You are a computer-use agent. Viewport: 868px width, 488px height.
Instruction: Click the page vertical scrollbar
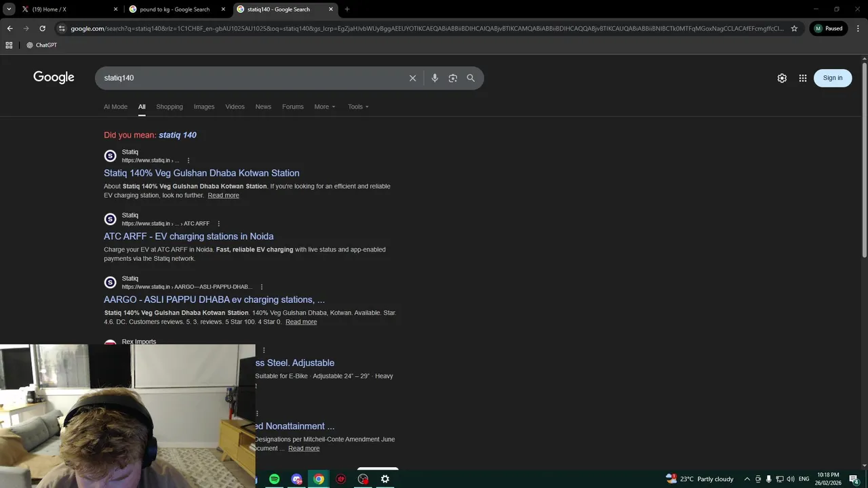[x=865, y=160]
